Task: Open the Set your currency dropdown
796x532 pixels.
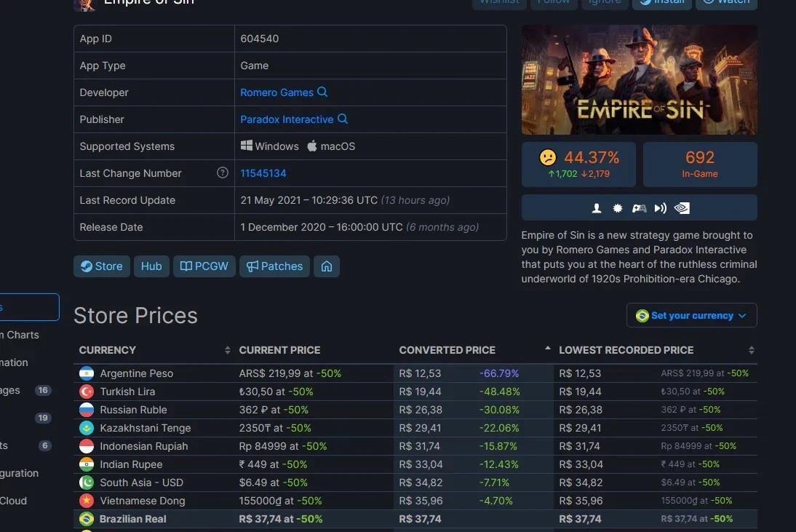Action: (691, 315)
